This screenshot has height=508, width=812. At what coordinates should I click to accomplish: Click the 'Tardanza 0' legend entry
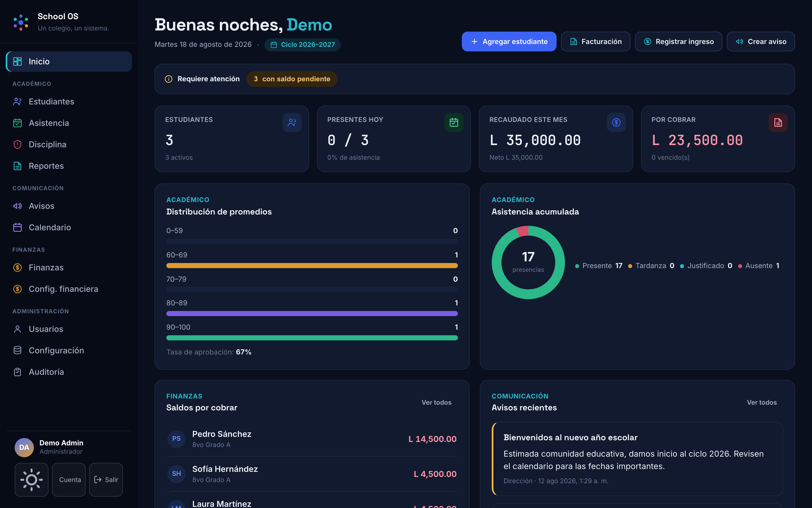[x=651, y=266]
